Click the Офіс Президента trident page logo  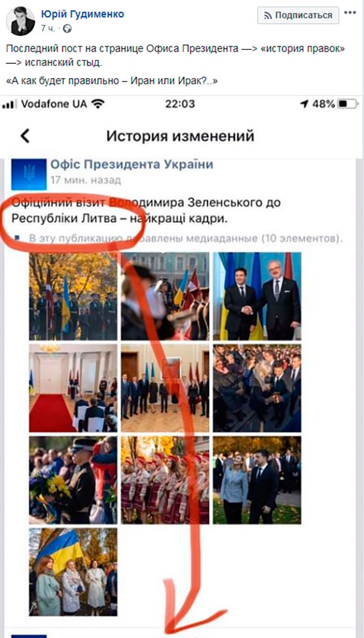point(29,175)
